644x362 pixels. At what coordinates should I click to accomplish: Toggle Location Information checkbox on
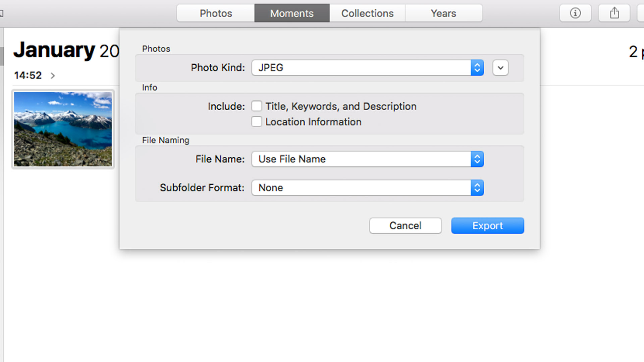[x=256, y=122]
